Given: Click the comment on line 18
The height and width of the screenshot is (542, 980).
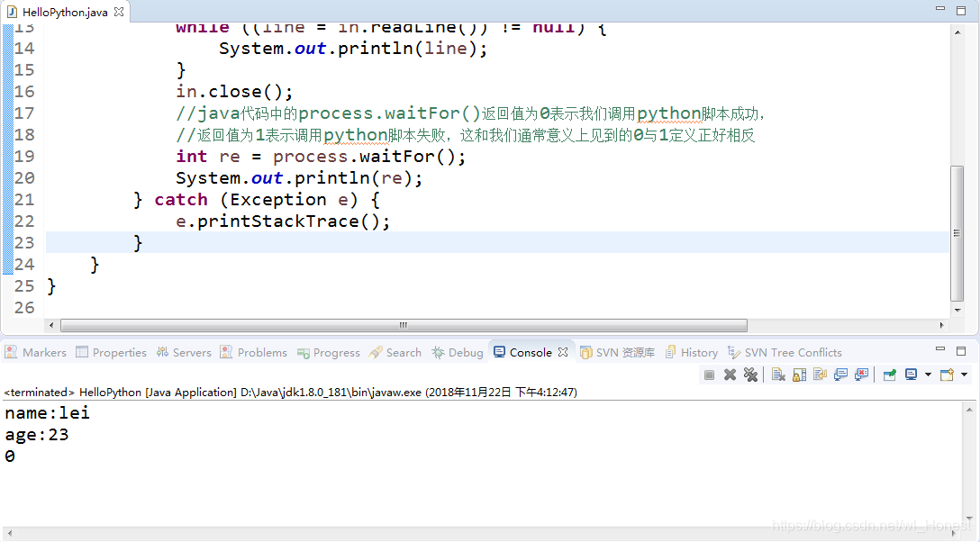Looking at the screenshot, I should [466, 135].
